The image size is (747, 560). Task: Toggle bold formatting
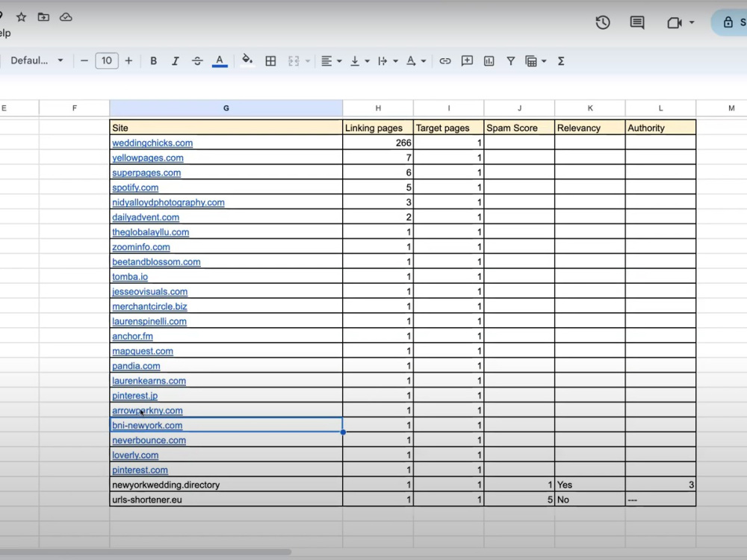click(x=153, y=61)
